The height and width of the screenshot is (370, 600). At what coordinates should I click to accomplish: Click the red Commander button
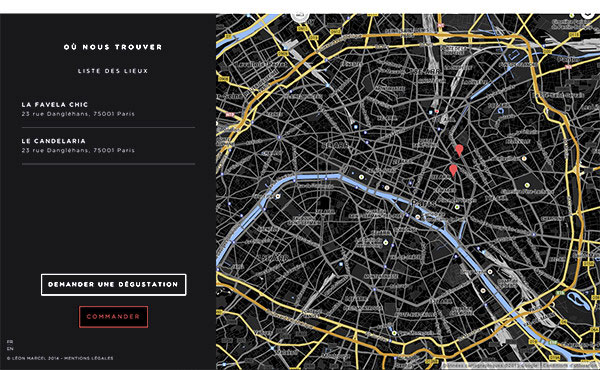coord(114,317)
